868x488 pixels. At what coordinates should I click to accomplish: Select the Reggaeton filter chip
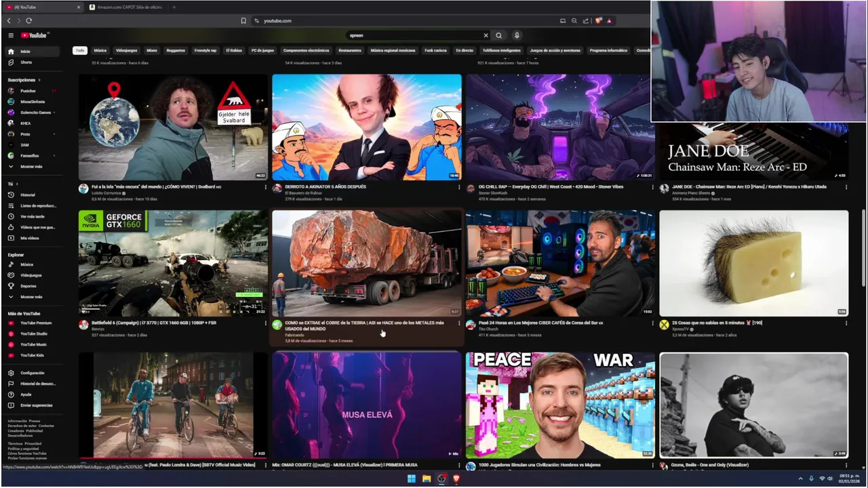point(176,50)
